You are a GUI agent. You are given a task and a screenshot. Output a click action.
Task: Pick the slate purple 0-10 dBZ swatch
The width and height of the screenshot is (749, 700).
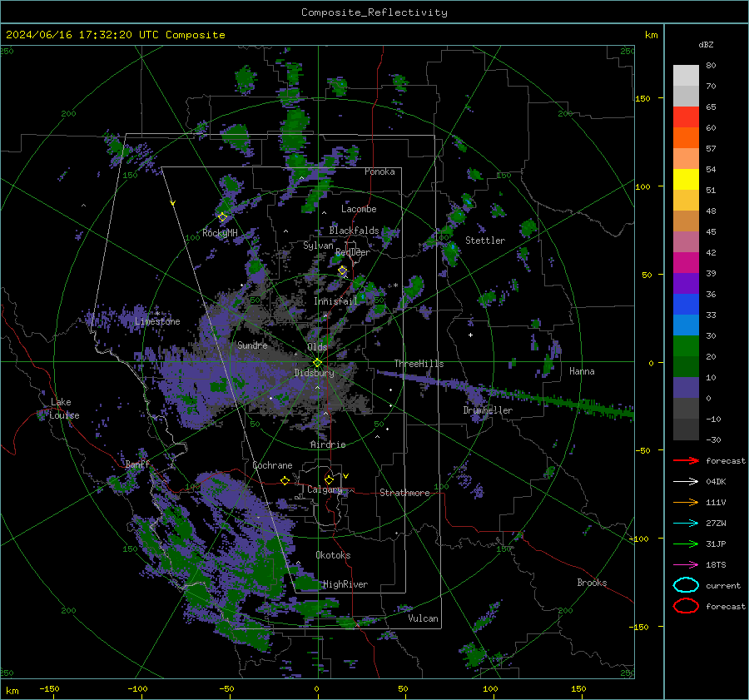click(x=686, y=388)
